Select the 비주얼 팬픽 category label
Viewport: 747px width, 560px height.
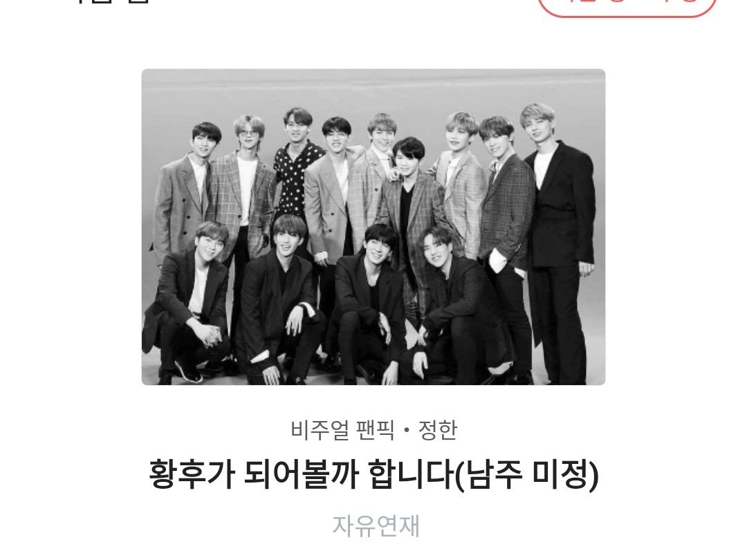pos(342,430)
